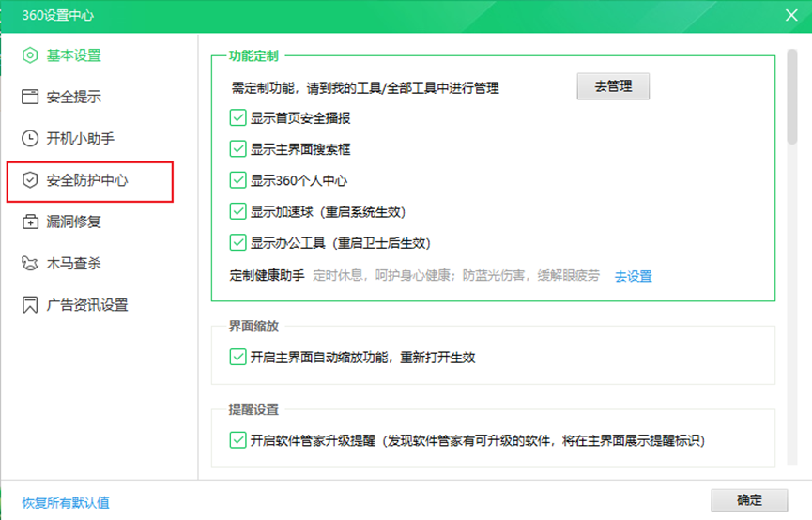Screen dimensions: 812x520
Task: Click the 去管理 button
Action: pos(613,86)
